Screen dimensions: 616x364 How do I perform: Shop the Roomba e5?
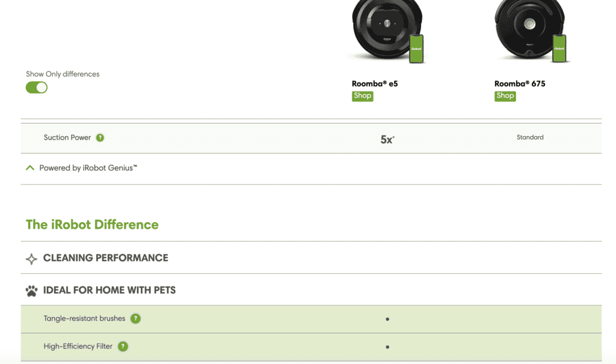click(x=362, y=96)
